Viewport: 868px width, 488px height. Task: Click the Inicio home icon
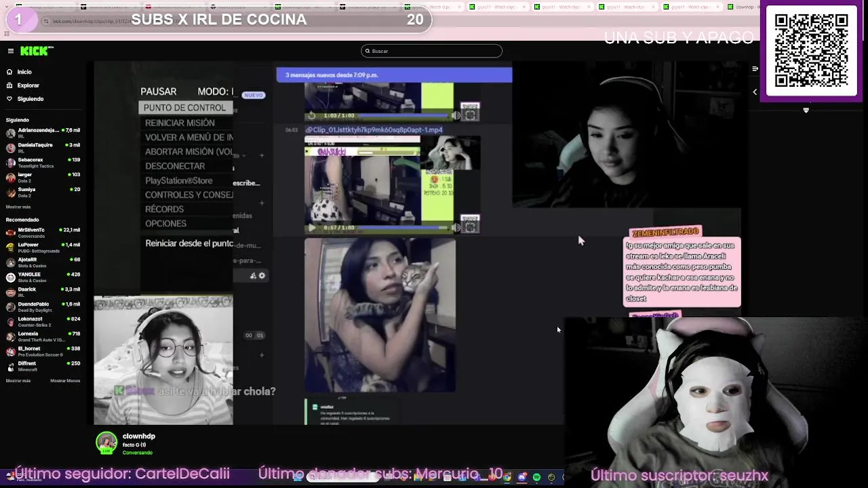[9, 72]
